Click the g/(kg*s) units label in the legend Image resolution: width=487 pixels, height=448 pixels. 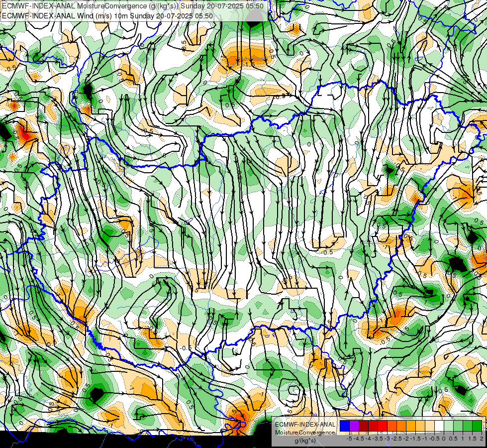(305, 441)
